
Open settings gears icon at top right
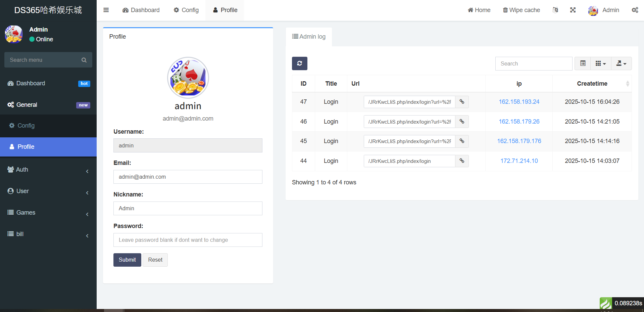[x=635, y=10]
